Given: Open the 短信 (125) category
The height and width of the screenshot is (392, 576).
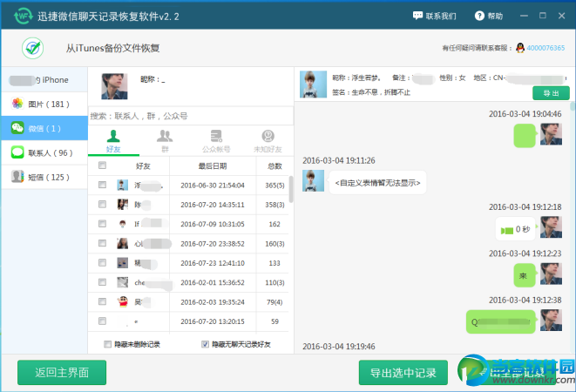Looking at the screenshot, I should (x=44, y=177).
